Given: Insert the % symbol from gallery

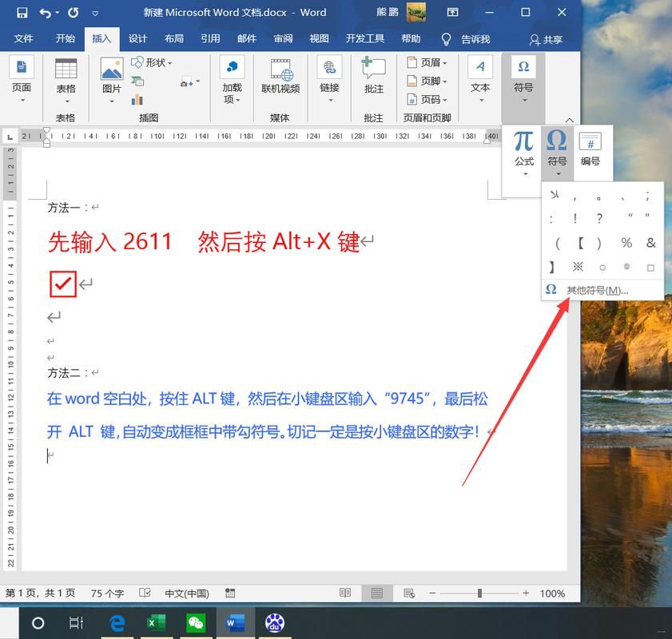Looking at the screenshot, I should pyautogui.click(x=626, y=243).
